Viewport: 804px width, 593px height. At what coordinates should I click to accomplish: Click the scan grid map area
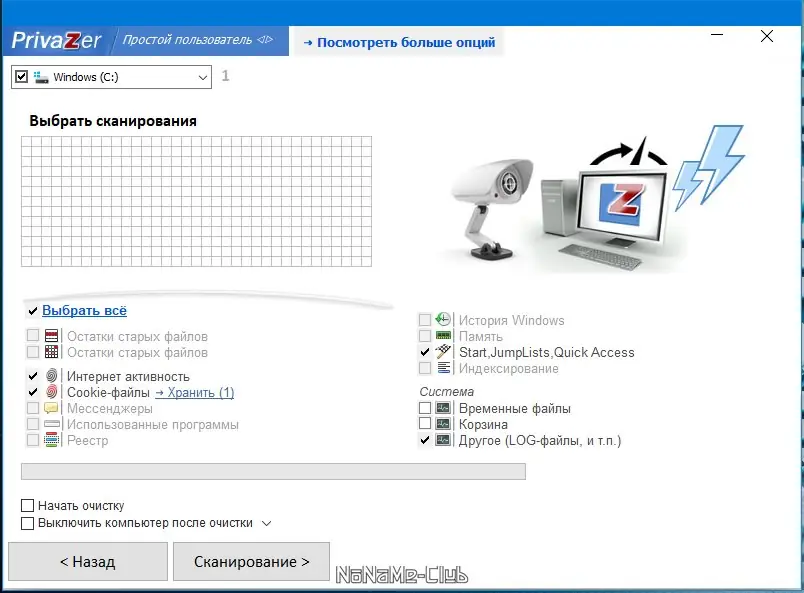(x=196, y=201)
